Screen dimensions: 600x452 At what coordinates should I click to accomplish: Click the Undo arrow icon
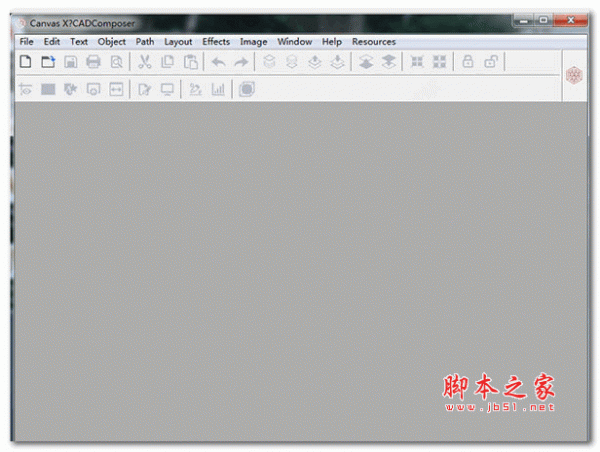[218, 62]
